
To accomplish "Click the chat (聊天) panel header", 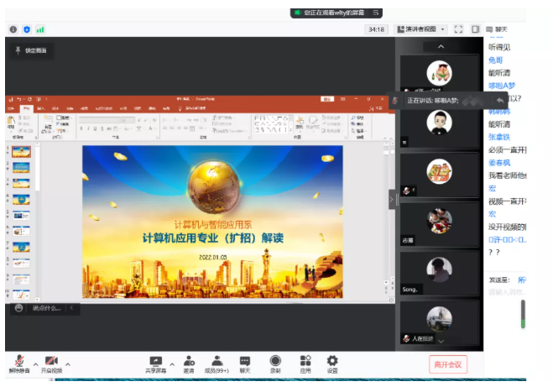I will pyautogui.click(x=498, y=29).
